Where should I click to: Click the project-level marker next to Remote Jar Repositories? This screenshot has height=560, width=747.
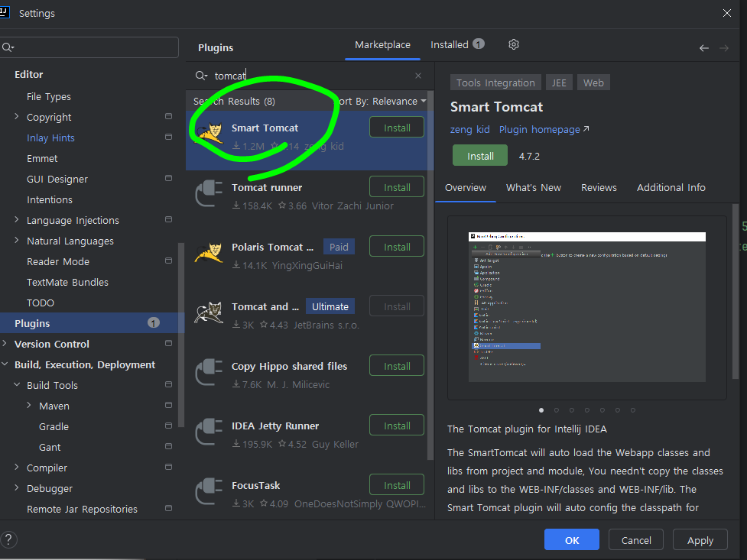point(168,508)
